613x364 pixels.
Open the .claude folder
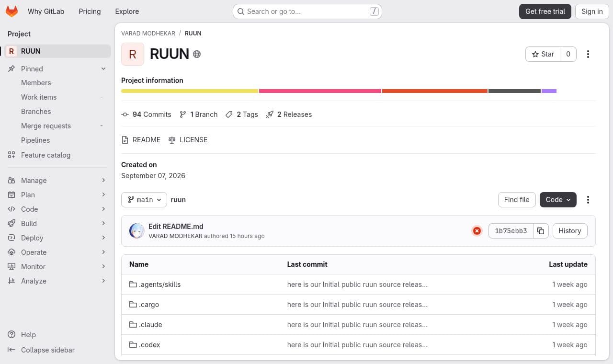150,325
